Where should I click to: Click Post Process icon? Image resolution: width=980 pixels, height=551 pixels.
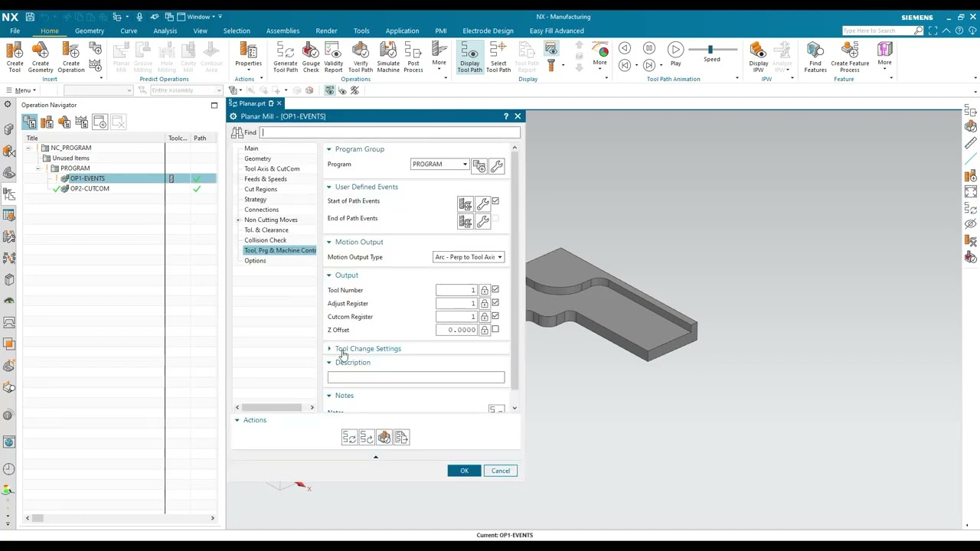(x=413, y=57)
